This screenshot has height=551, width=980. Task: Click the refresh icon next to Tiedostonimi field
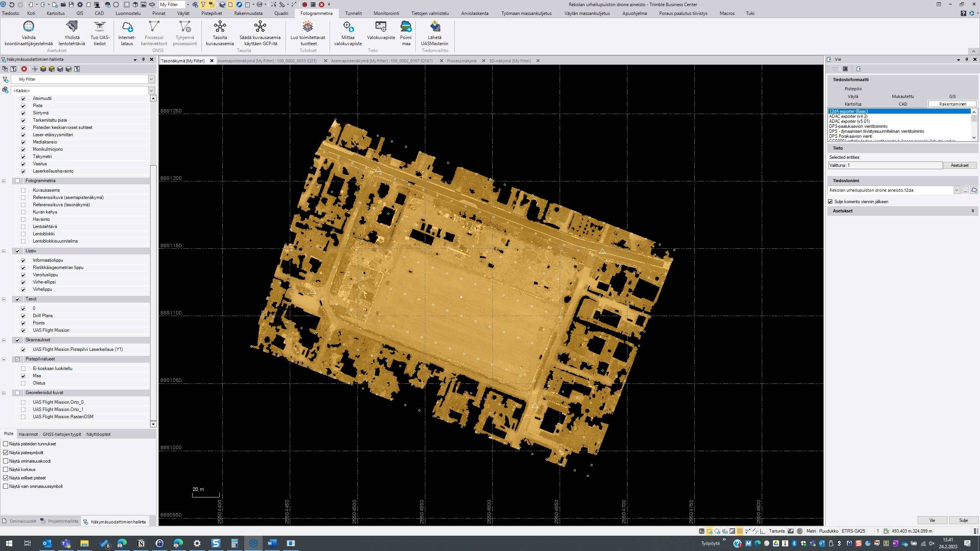[974, 190]
